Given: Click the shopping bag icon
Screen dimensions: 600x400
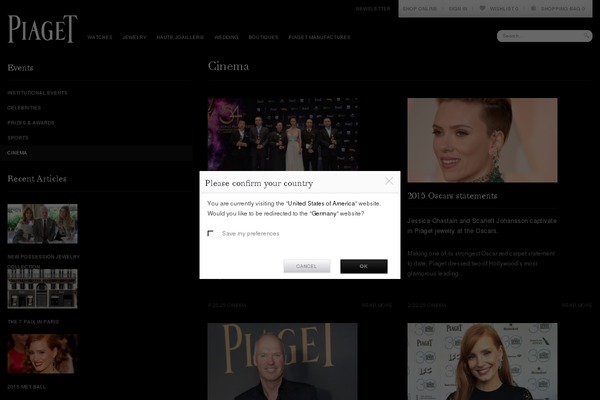Looking at the screenshot, I should tap(533, 8).
